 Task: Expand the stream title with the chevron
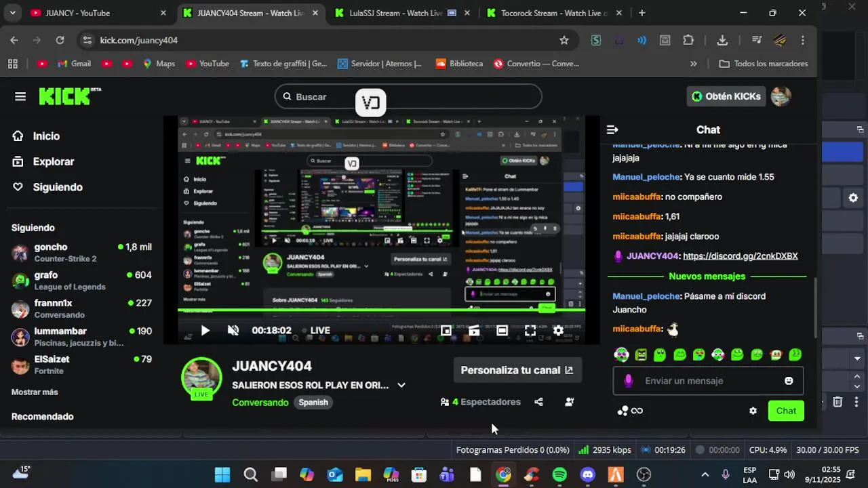[401, 385]
